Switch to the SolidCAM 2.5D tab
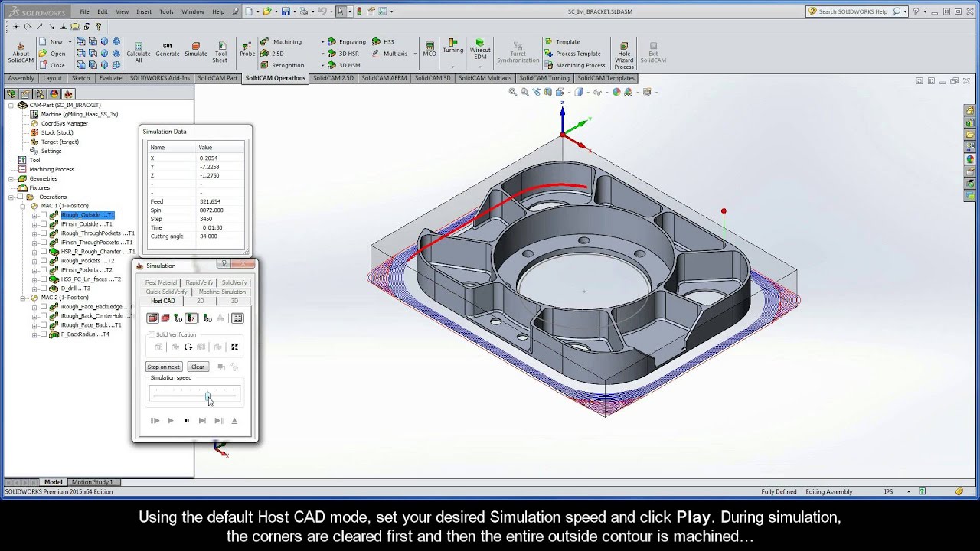The height and width of the screenshot is (551, 980). pos(333,78)
